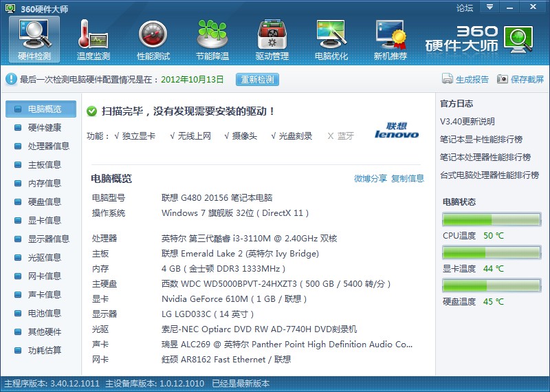This screenshot has width=550, height=392.
Task: Click 保存截屏 save screenshot
Action: tap(520, 79)
